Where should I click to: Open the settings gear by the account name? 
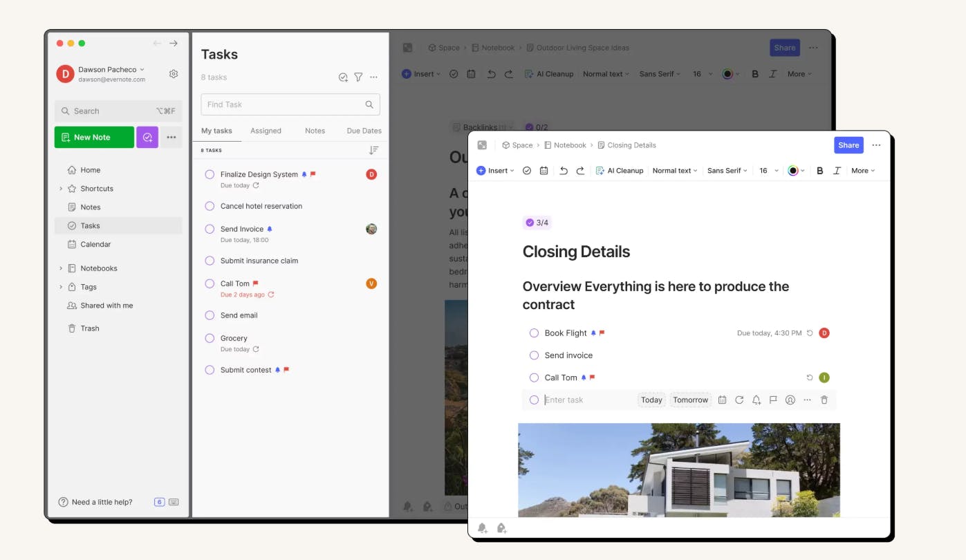[174, 74]
